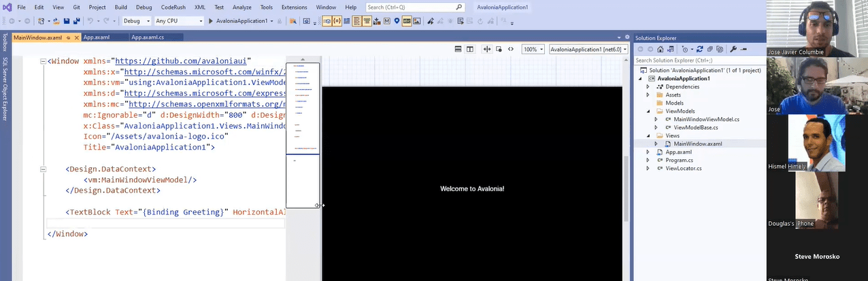The width and height of the screenshot is (868, 281).
Task: Click the Save All toolbar icon
Action: tap(76, 21)
